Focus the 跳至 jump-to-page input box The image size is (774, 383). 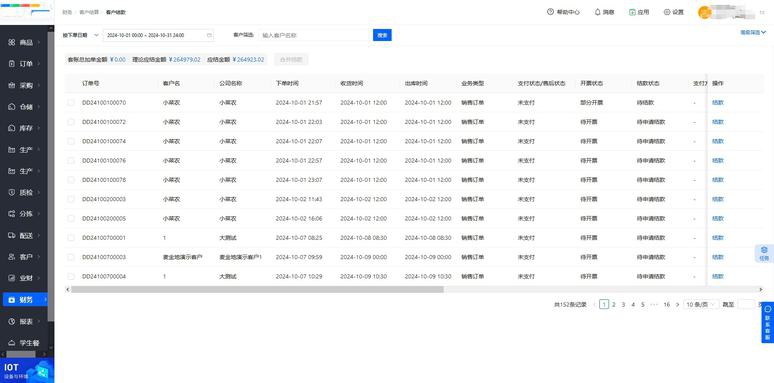pyautogui.click(x=746, y=305)
